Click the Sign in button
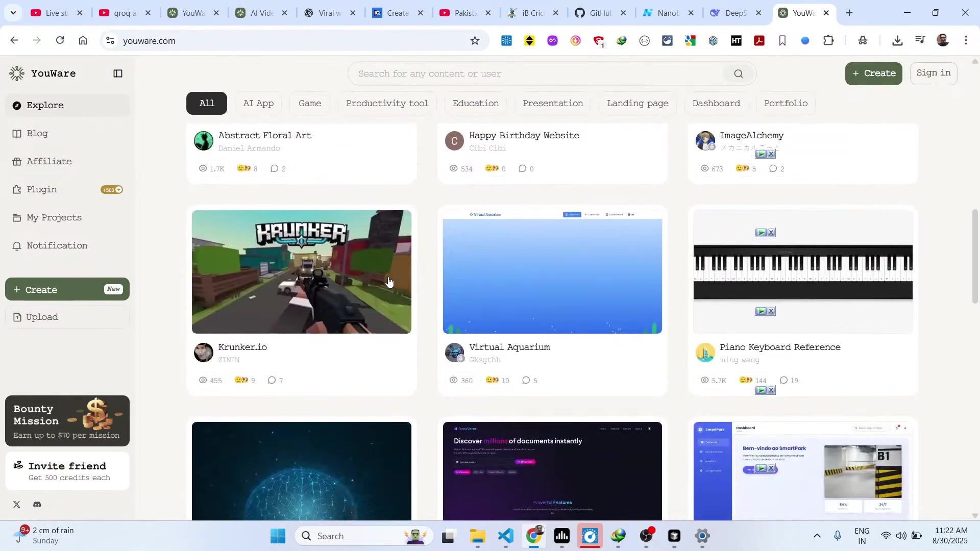The height and width of the screenshot is (551, 980). click(x=934, y=73)
